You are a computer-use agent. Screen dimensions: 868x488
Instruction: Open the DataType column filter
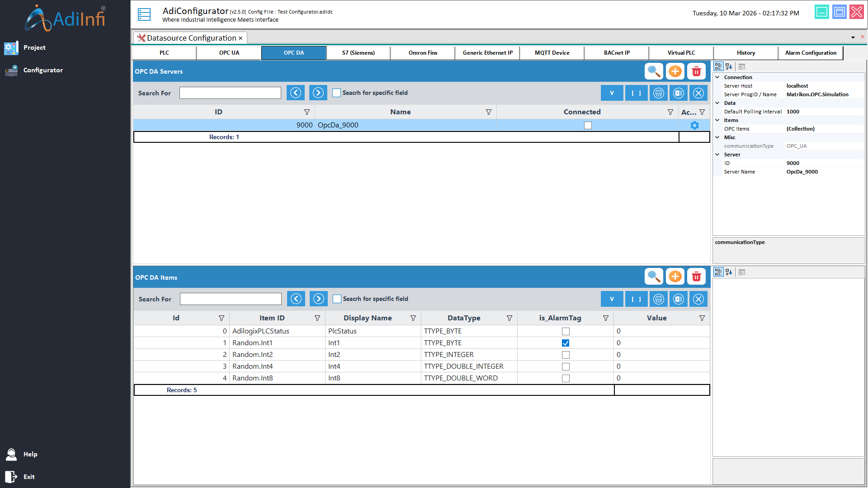click(509, 318)
